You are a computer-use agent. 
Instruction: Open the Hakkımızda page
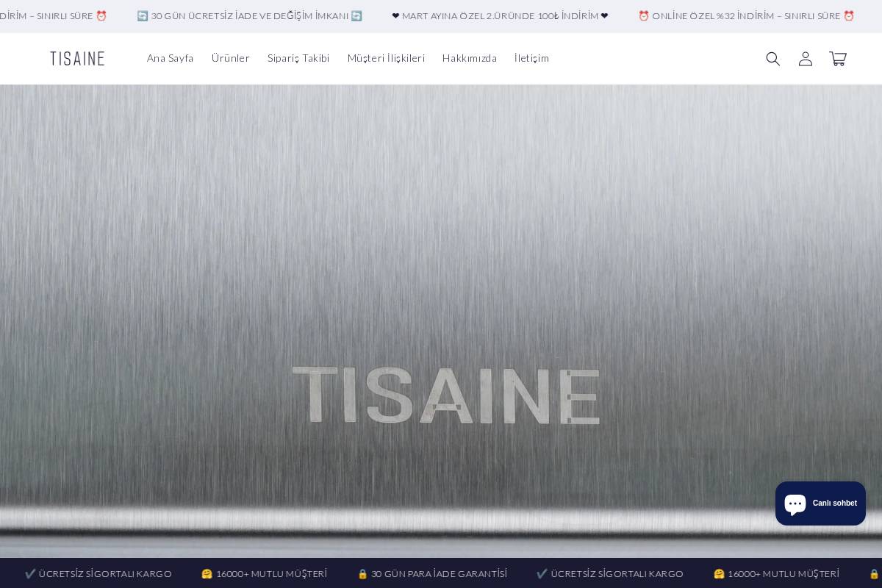point(469,58)
